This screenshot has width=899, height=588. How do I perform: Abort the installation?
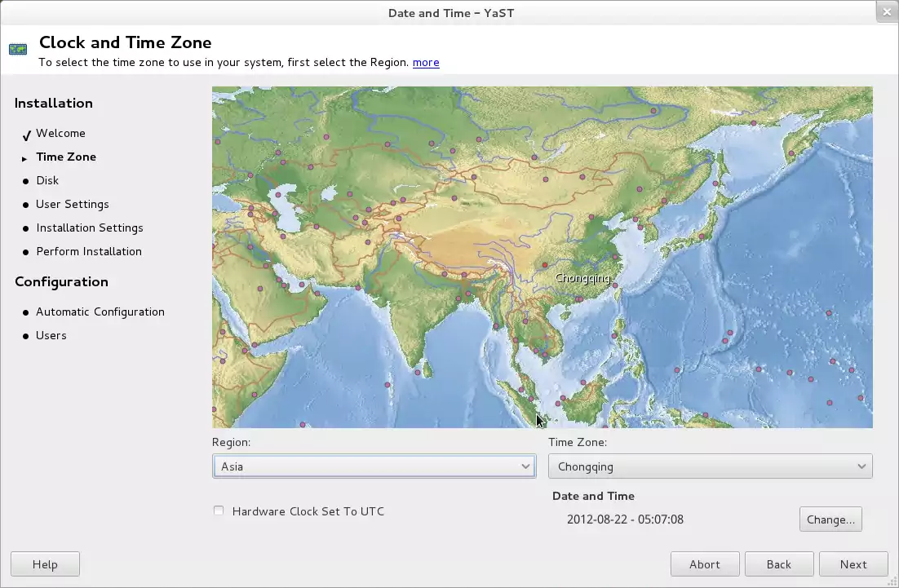[704, 564]
